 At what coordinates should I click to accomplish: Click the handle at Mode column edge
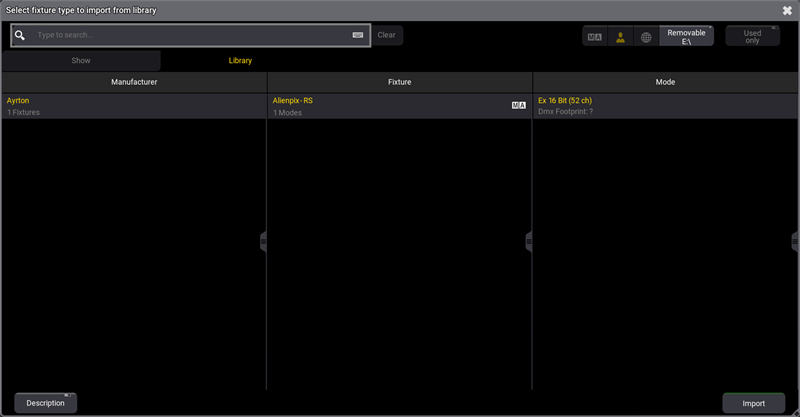[795, 241]
